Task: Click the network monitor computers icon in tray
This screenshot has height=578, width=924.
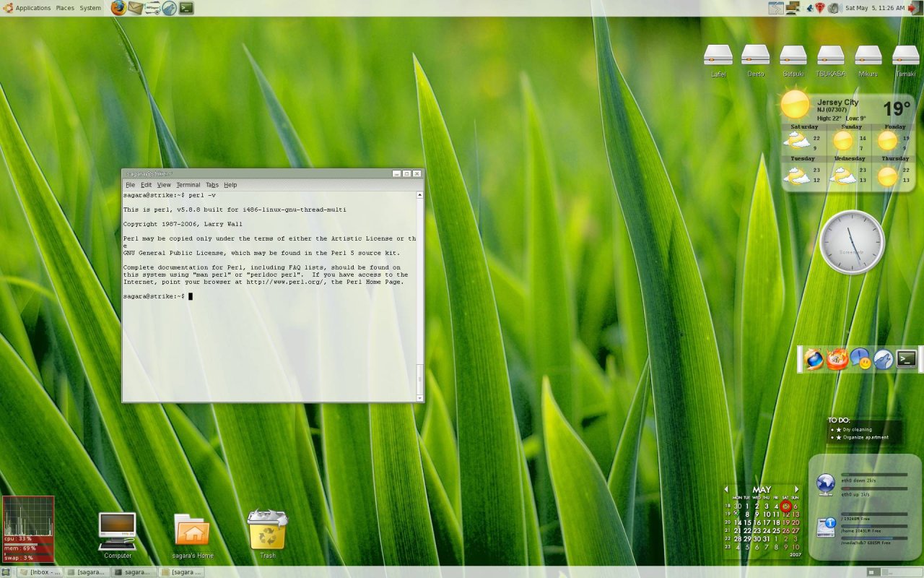Action: (x=793, y=8)
